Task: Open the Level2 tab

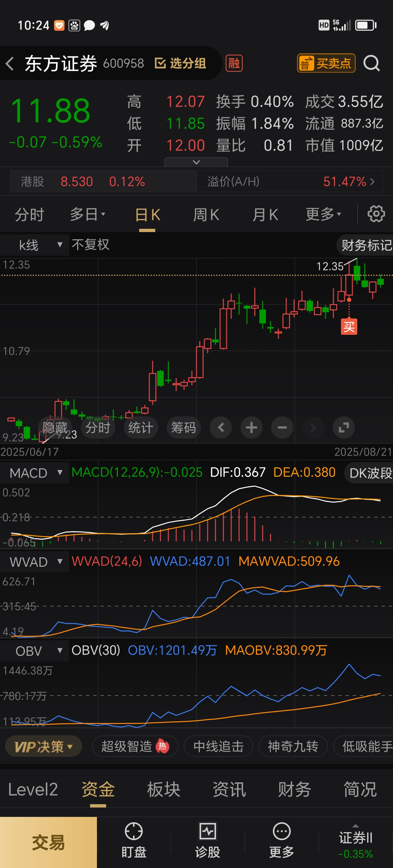Action: point(33,790)
